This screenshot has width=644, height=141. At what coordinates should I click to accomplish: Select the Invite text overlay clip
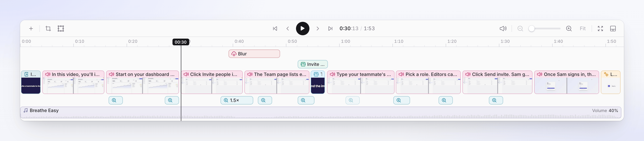[313, 64]
